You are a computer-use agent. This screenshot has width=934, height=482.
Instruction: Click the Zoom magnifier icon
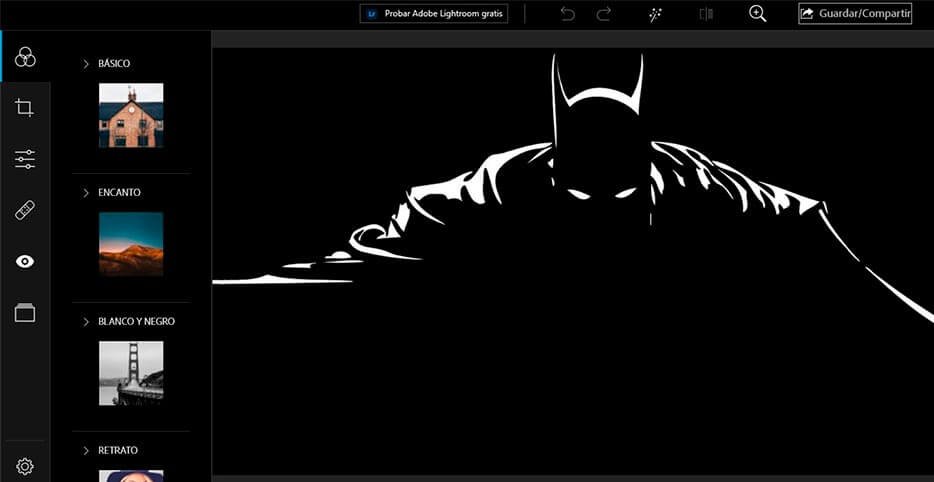[x=758, y=14]
